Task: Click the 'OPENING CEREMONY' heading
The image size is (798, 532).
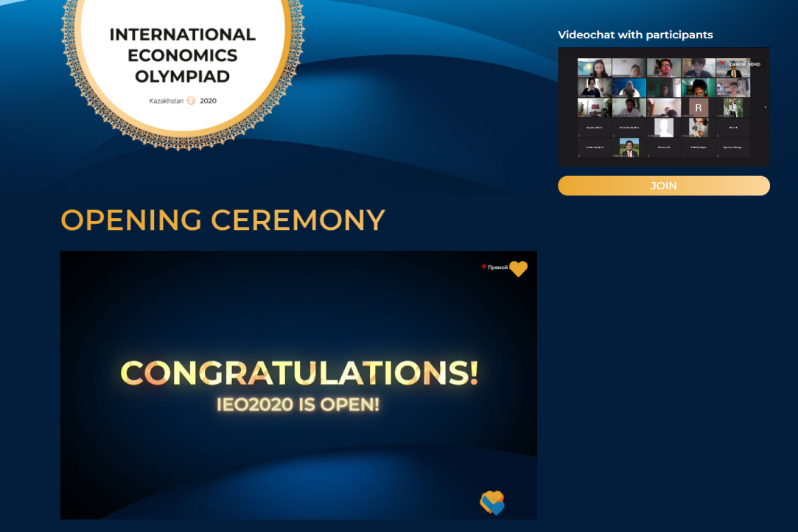Action: tap(223, 220)
